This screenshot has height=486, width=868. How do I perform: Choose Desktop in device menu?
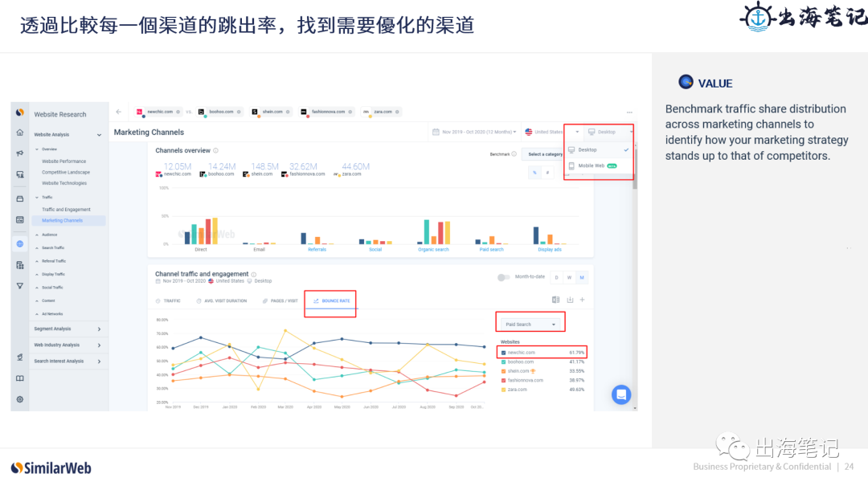599,150
